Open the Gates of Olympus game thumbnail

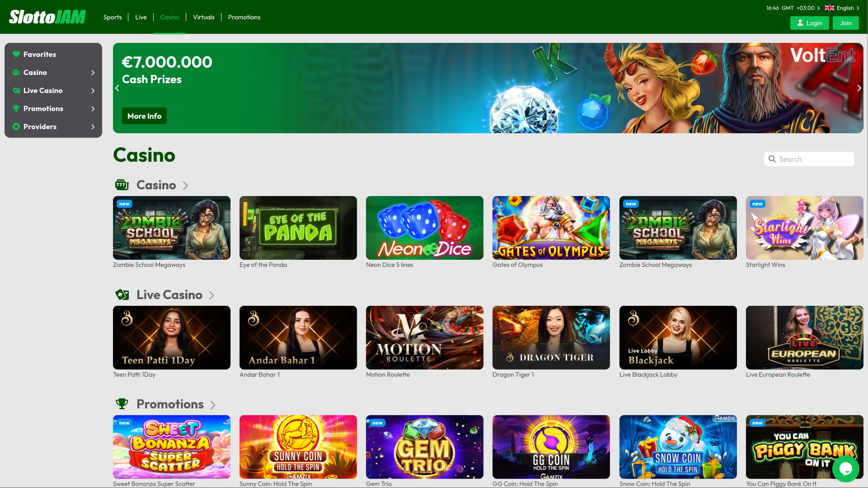coord(551,228)
